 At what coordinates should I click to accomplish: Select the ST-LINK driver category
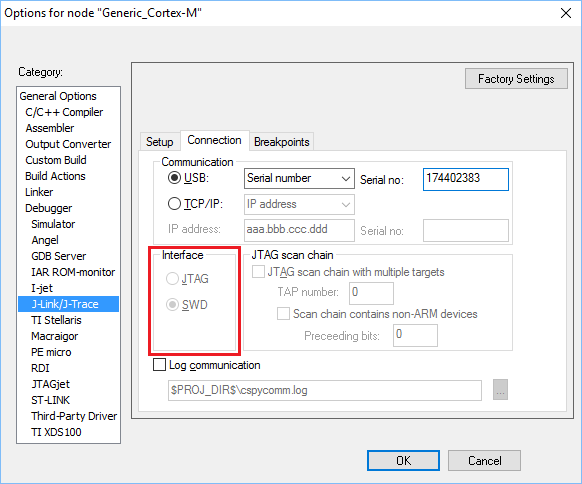tap(50, 400)
